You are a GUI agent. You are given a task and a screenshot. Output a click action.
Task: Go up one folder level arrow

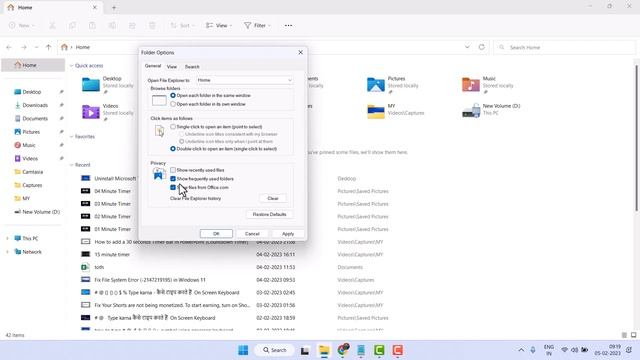49,47
